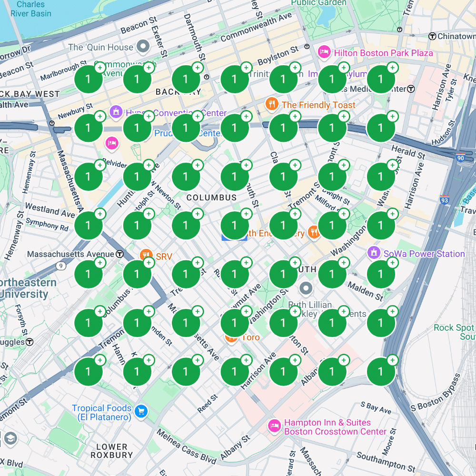
Task: Select the COLUMBUS neighborhood label
Action: (x=212, y=198)
